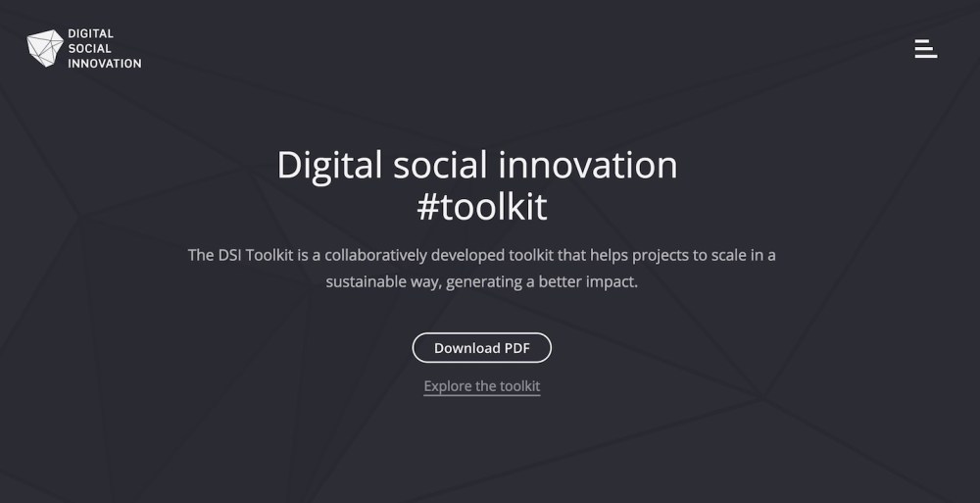Viewport: 980px width, 503px height.
Task: Click the DSI Toolkit description first line
Action: [481, 255]
